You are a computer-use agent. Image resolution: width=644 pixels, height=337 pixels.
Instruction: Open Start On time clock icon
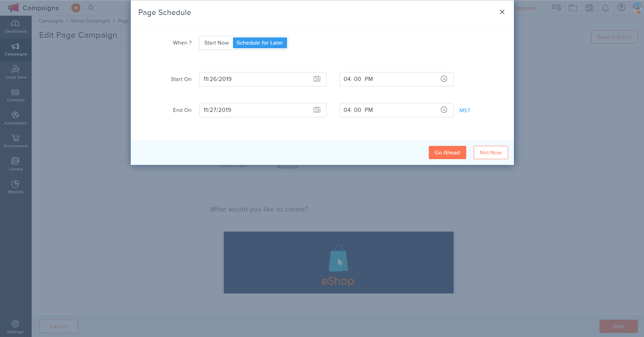[x=444, y=79]
